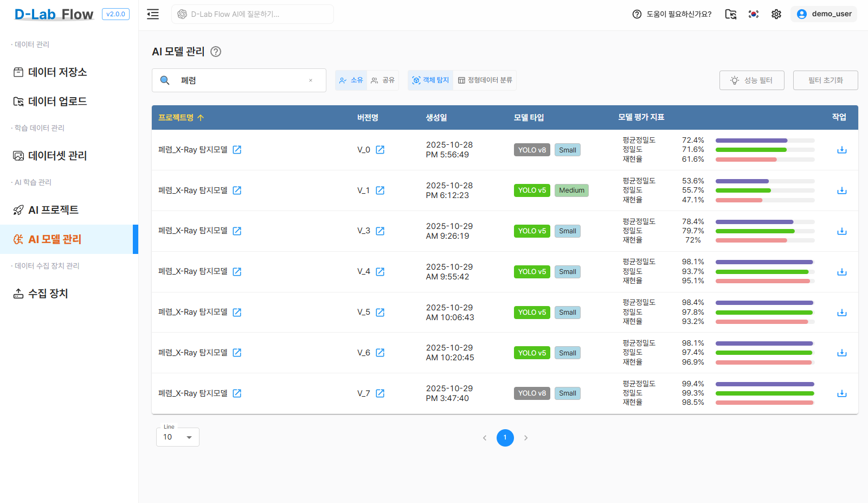Open 성능 필터 panel
The height and width of the screenshot is (503, 868).
(751, 80)
